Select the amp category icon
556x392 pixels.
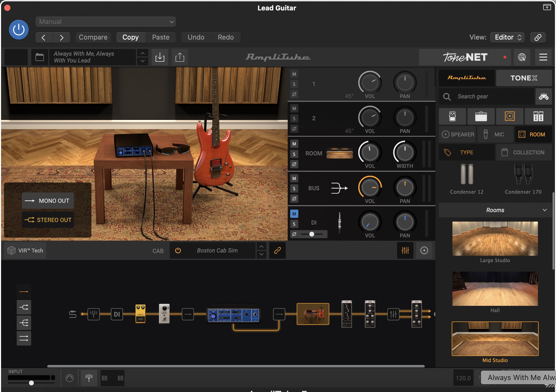pyautogui.click(x=481, y=116)
